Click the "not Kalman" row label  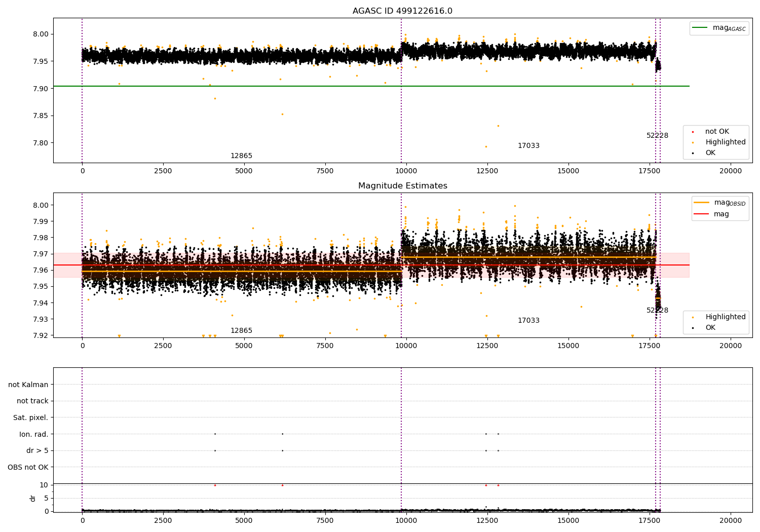[x=28, y=385]
